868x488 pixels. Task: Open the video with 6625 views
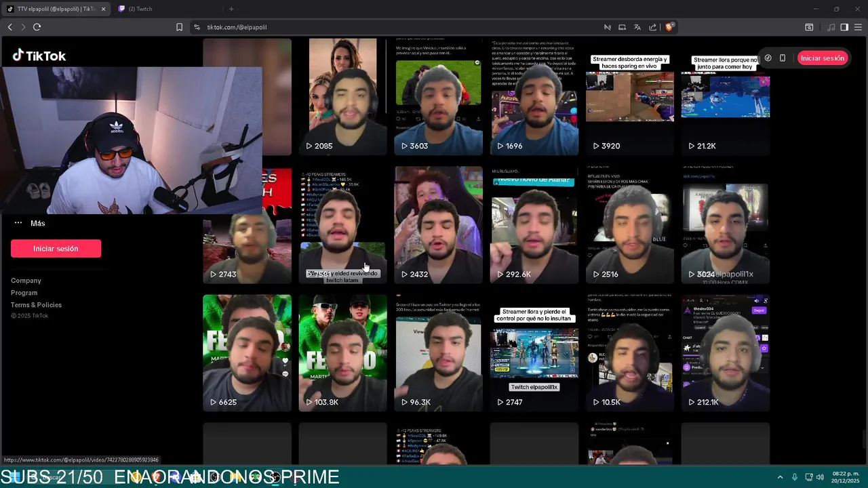(247, 353)
